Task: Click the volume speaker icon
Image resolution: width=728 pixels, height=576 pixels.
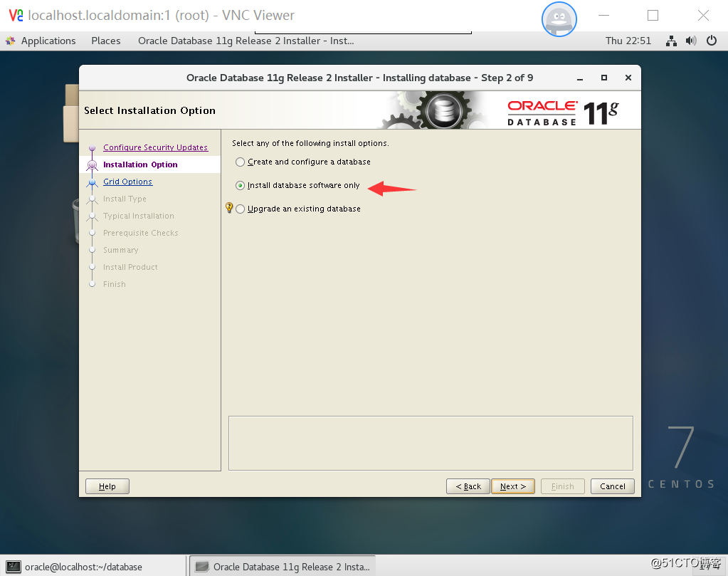Action: pos(691,41)
